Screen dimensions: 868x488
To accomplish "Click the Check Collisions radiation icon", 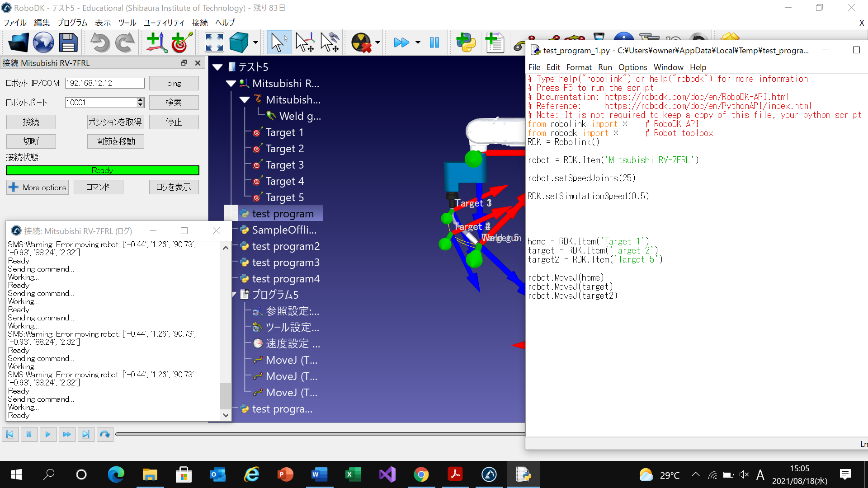I will click(361, 43).
